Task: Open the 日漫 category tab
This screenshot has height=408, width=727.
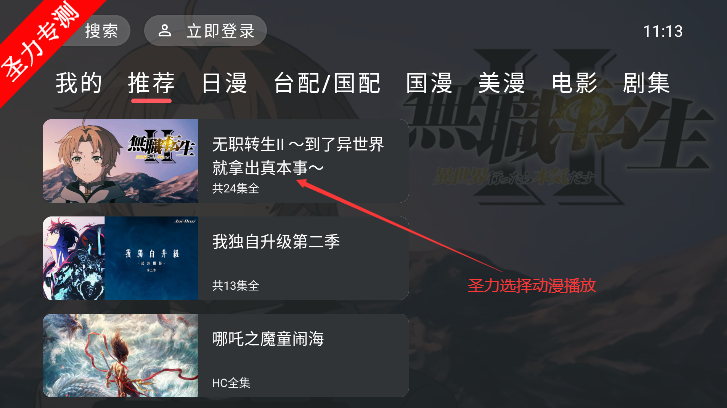Action: tap(224, 83)
